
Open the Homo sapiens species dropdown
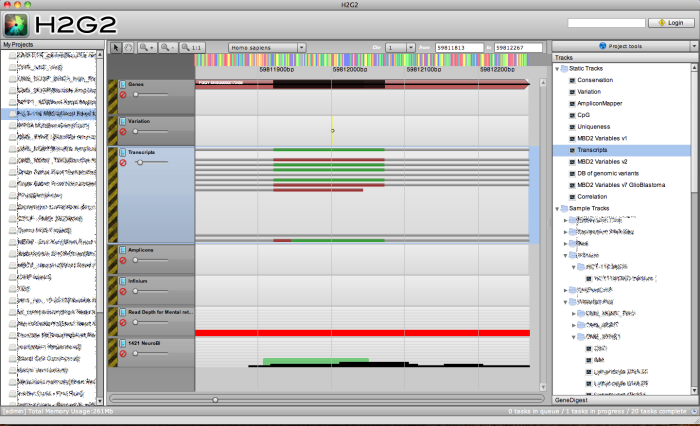tap(267, 47)
